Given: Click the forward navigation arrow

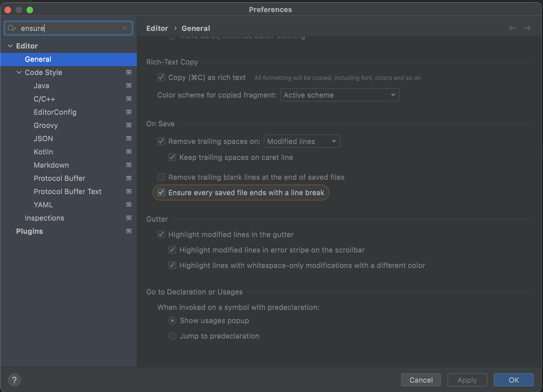Looking at the screenshot, I should click(x=527, y=28).
